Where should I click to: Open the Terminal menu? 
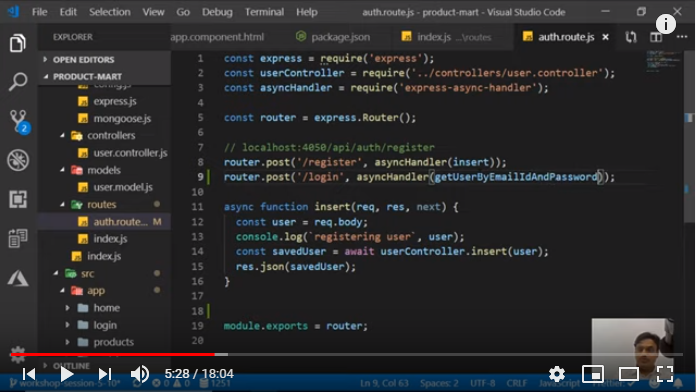tap(264, 12)
